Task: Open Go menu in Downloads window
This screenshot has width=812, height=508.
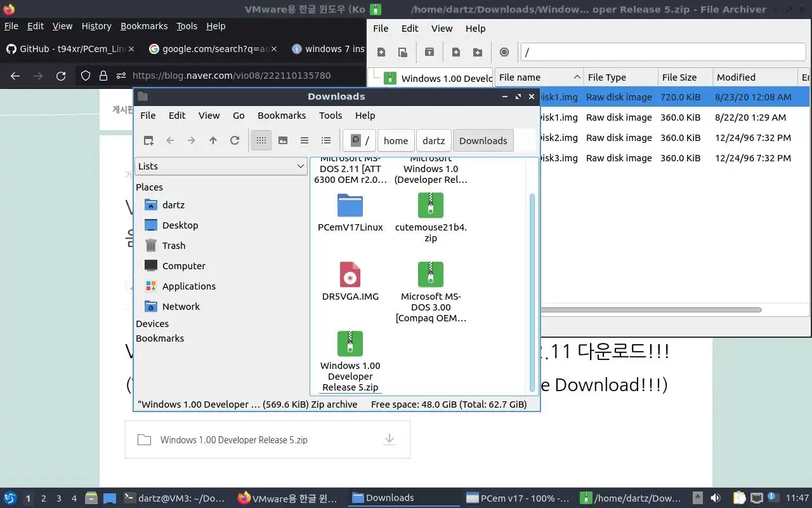Action: coord(239,115)
